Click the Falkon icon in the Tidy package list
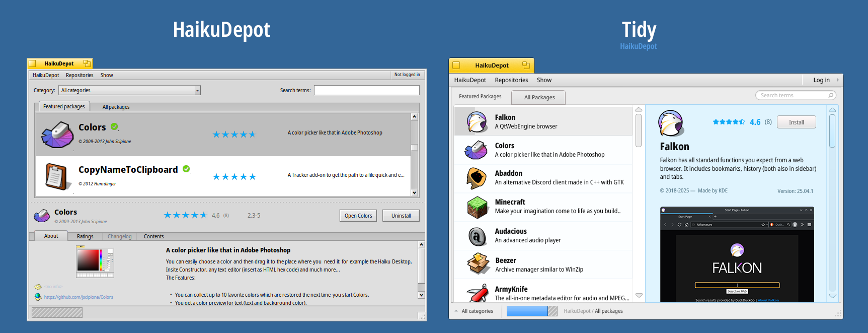This screenshot has width=868, height=333. 477,121
